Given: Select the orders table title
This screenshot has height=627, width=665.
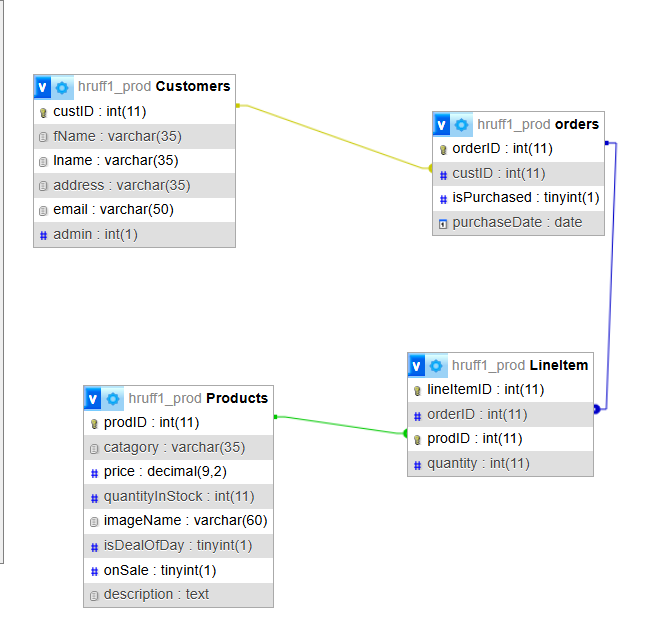Looking at the screenshot, I should (577, 124).
